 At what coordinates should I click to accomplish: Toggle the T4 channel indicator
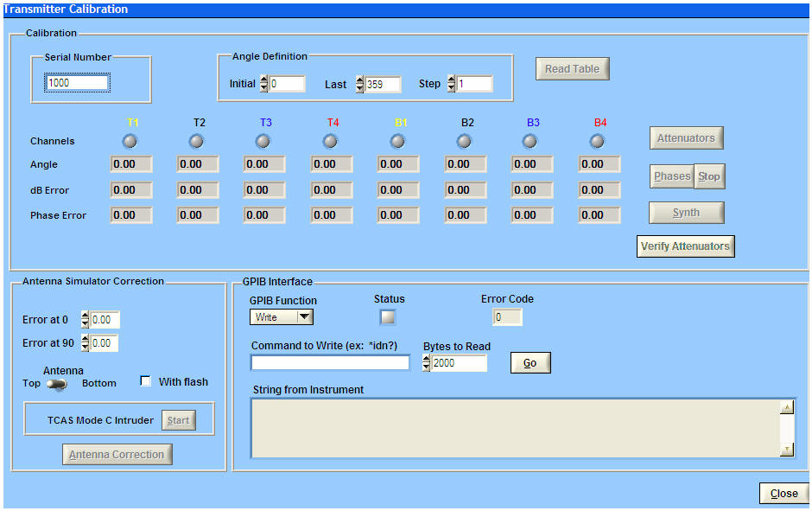(x=330, y=141)
